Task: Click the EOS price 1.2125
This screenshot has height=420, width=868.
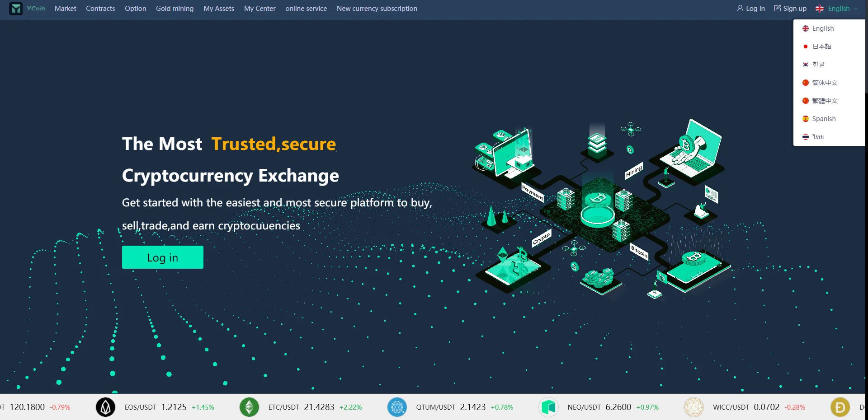Action: [x=174, y=407]
